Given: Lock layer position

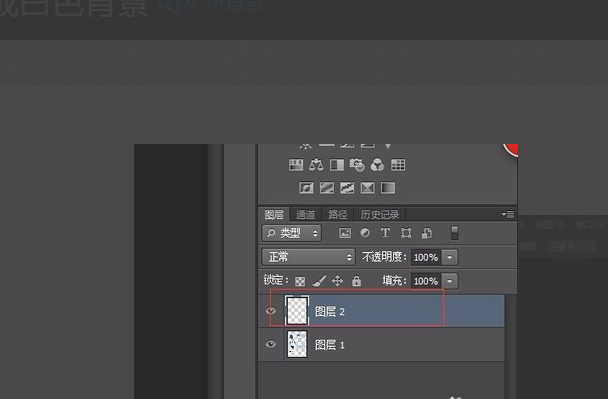Looking at the screenshot, I should tap(337, 280).
